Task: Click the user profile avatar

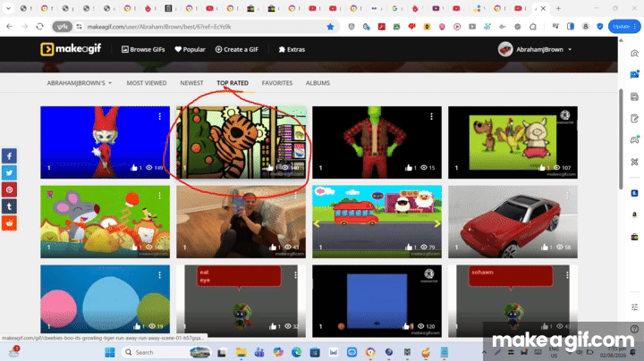Action: [x=505, y=49]
